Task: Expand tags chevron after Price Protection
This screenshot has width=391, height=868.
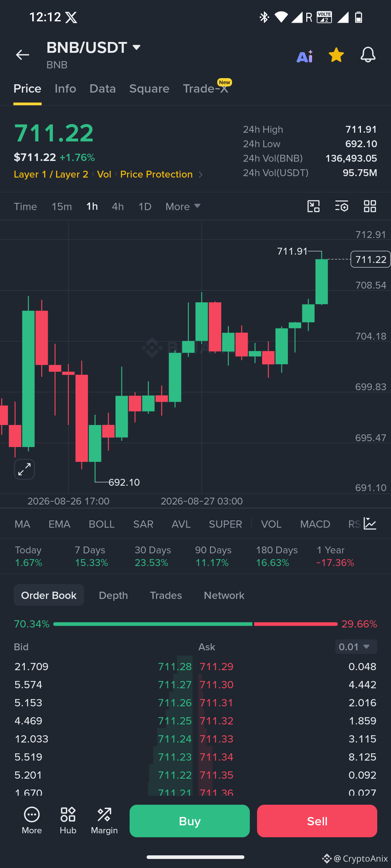Action: pos(201,175)
